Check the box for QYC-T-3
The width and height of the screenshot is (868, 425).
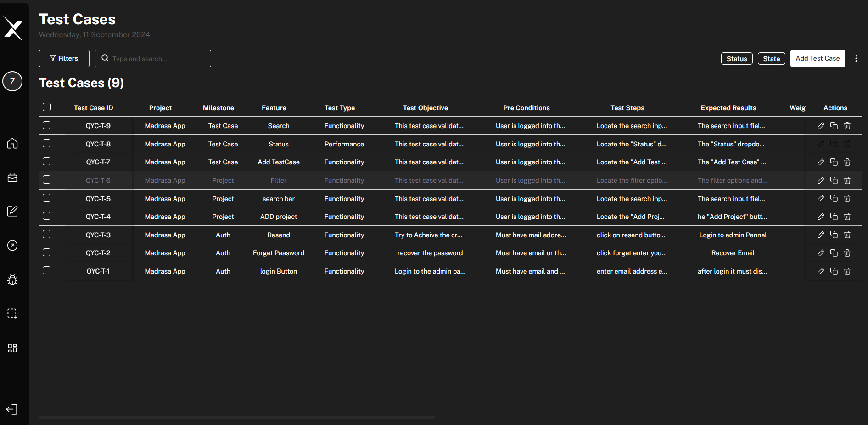[x=47, y=234]
